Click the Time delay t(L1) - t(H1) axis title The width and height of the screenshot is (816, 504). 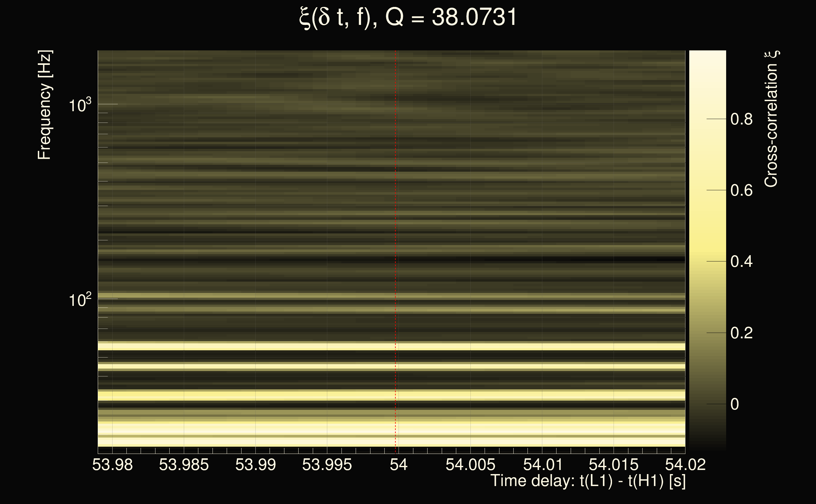tap(588, 481)
